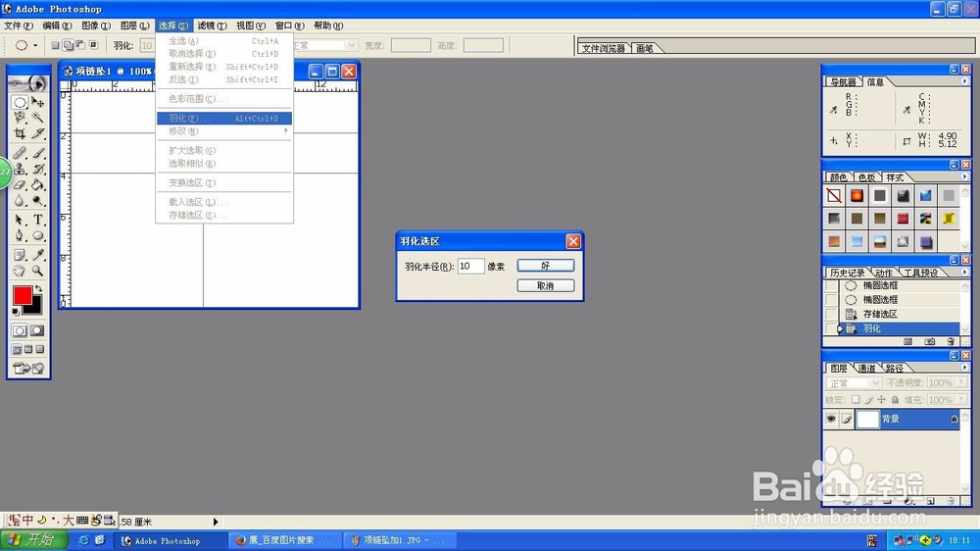Open the 修改 submenu entry

(x=223, y=131)
